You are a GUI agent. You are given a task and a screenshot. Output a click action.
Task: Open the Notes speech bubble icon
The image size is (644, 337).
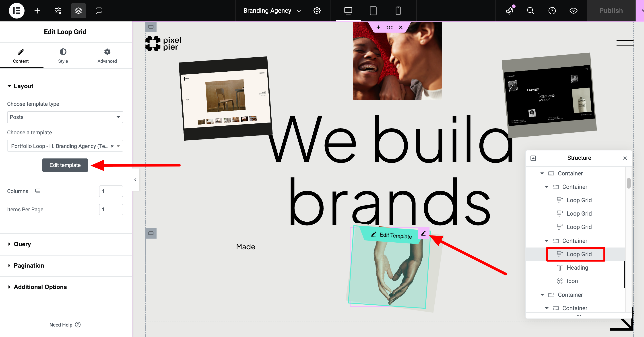pyautogui.click(x=99, y=11)
